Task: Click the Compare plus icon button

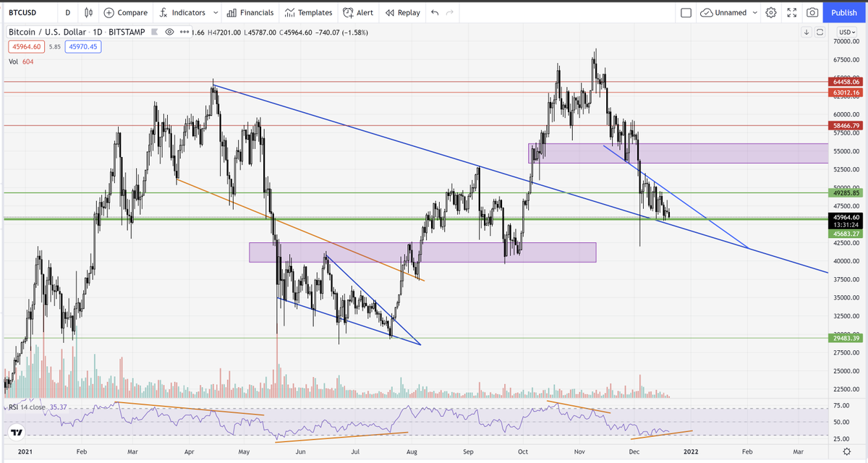Action: [x=125, y=12]
